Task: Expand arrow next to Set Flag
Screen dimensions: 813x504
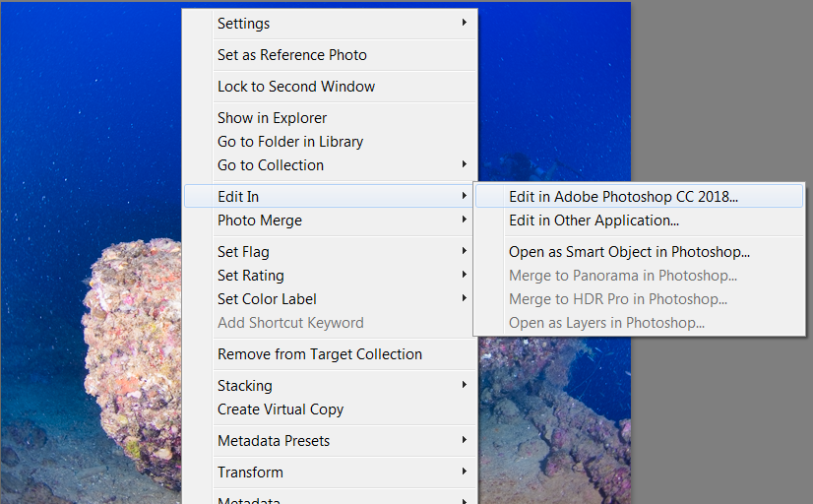Action: click(464, 251)
